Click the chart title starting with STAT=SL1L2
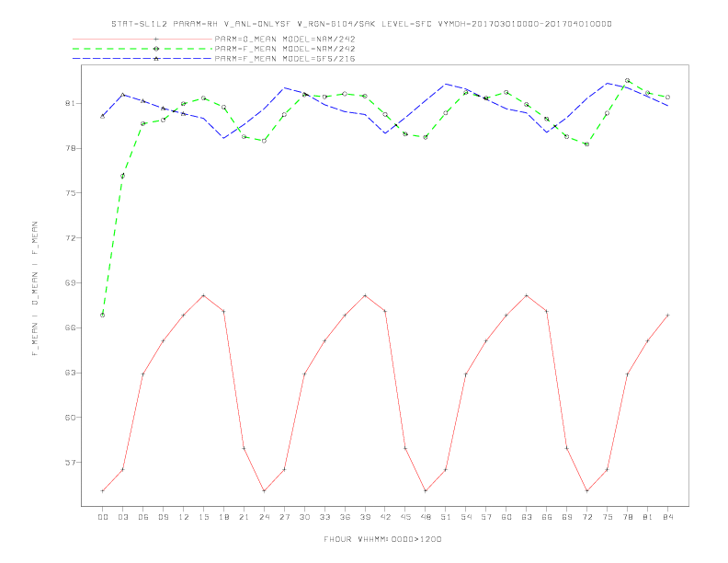Screen dimensions: 728x563 pos(361,24)
